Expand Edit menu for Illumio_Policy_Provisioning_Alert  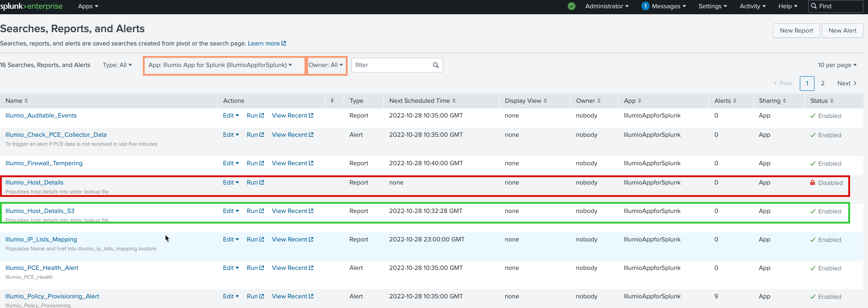coord(231,296)
